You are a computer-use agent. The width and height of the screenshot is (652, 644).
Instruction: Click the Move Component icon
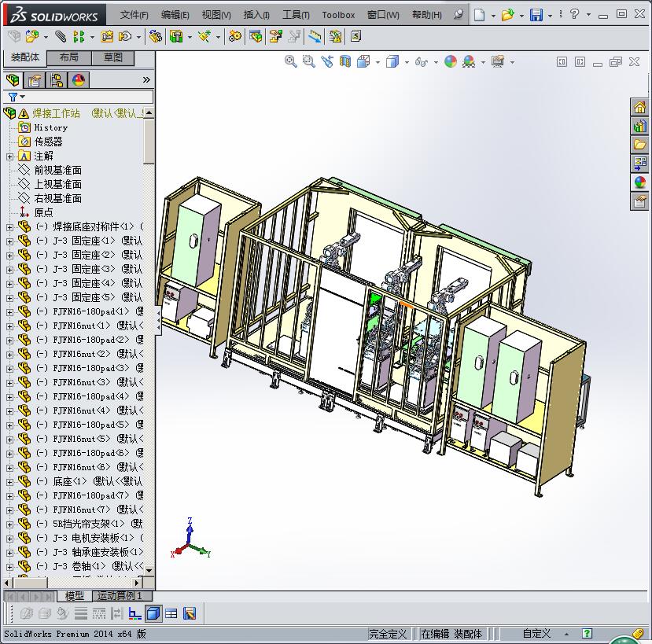click(x=125, y=37)
